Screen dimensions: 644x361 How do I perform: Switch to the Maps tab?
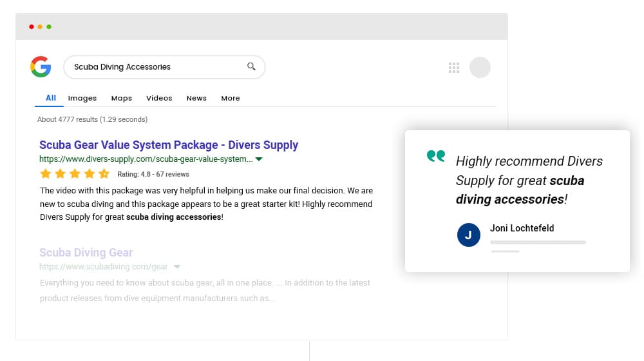[122, 98]
